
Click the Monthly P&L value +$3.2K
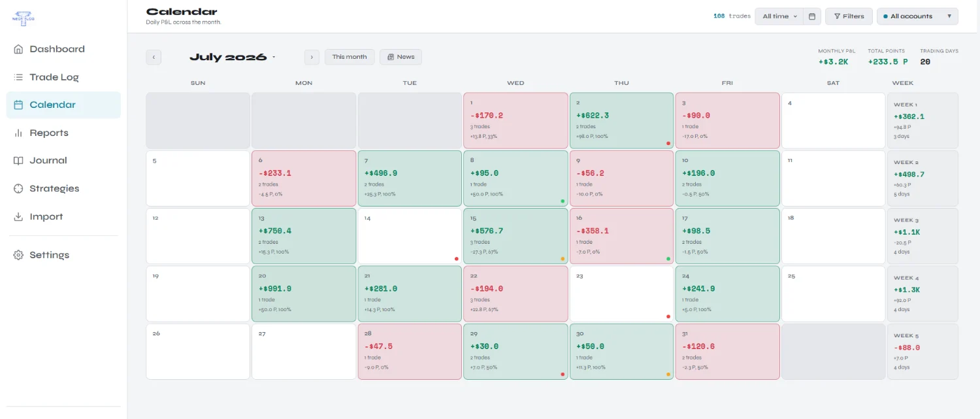point(833,62)
